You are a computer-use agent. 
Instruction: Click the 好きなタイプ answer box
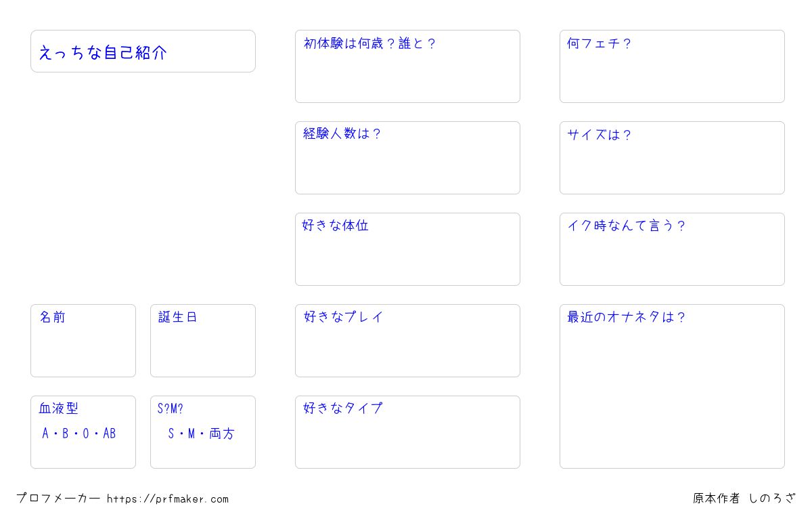click(407, 432)
